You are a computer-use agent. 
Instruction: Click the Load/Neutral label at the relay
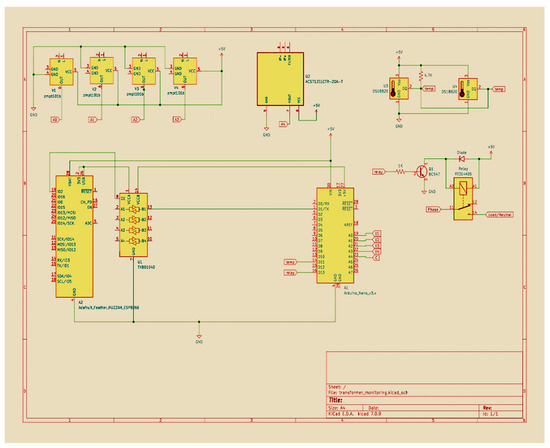(499, 214)
